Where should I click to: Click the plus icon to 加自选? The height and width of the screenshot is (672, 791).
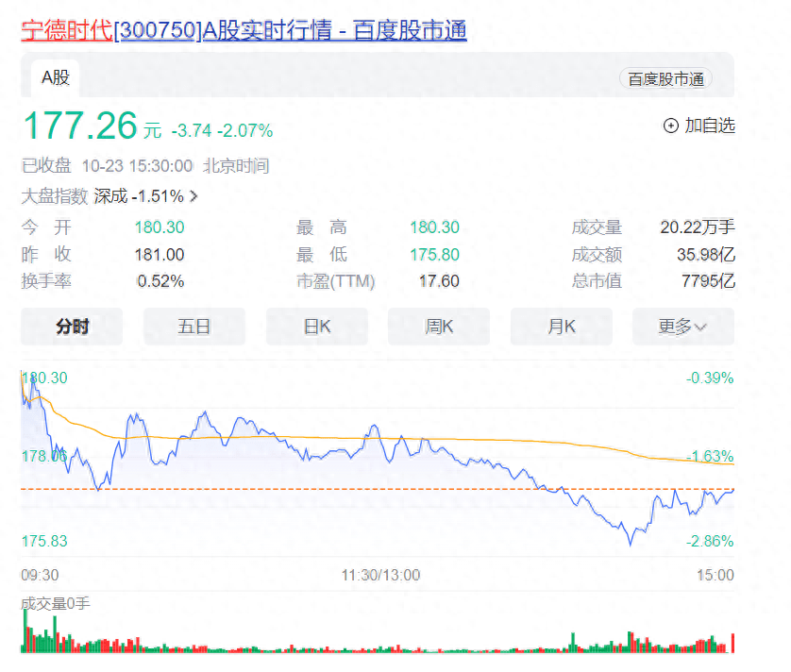click(x=671, y=126)
